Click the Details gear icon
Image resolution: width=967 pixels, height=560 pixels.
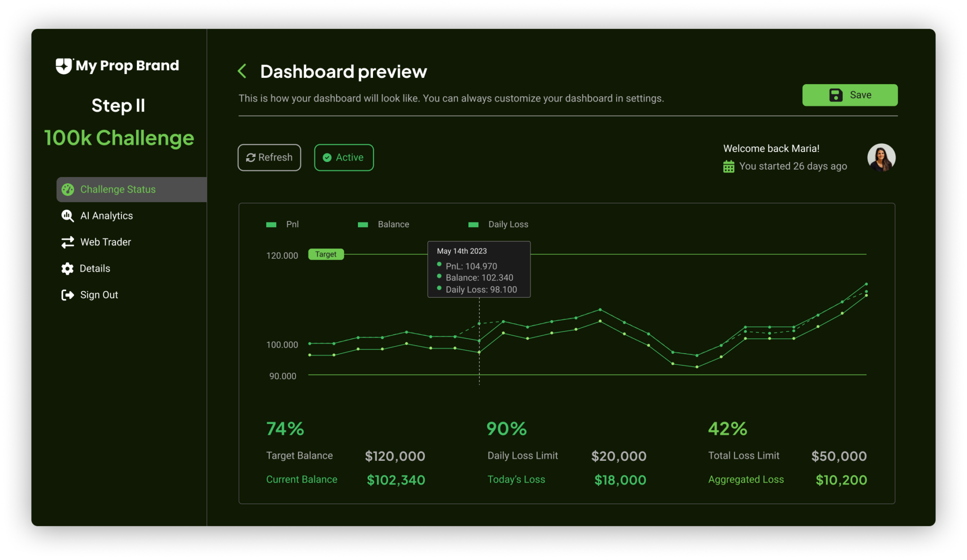(68, 269)
